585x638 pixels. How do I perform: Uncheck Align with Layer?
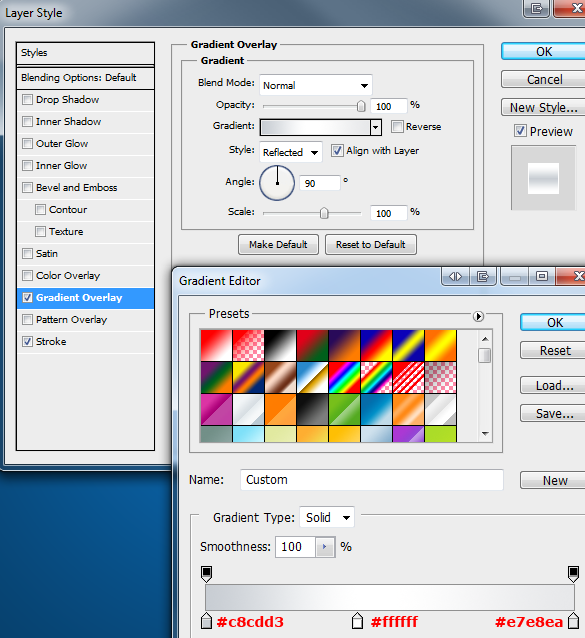click(337, 151)
